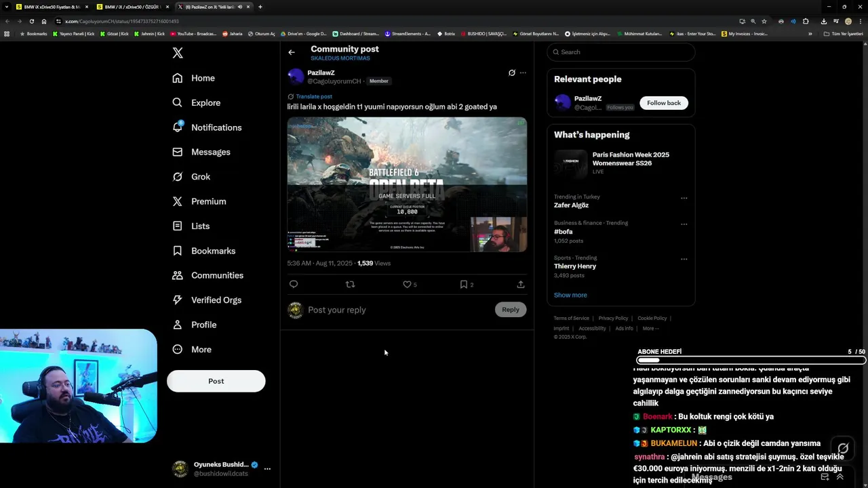The width and height of the screenshot is (868, 488).
Task: Go back with the arrow icon
Action: [292, 52]
